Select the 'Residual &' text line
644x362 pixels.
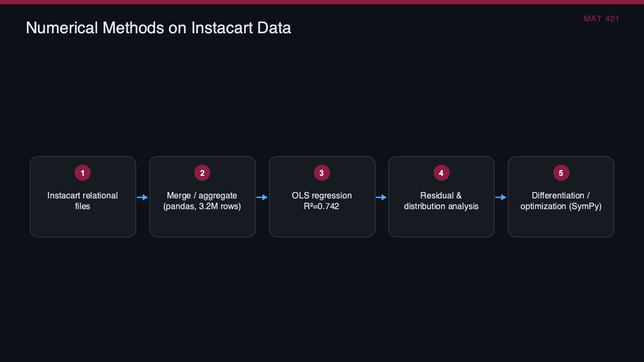pos(441,195)
